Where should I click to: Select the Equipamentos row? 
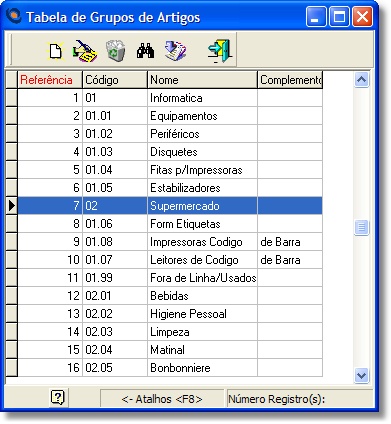(x=170, y=116)
